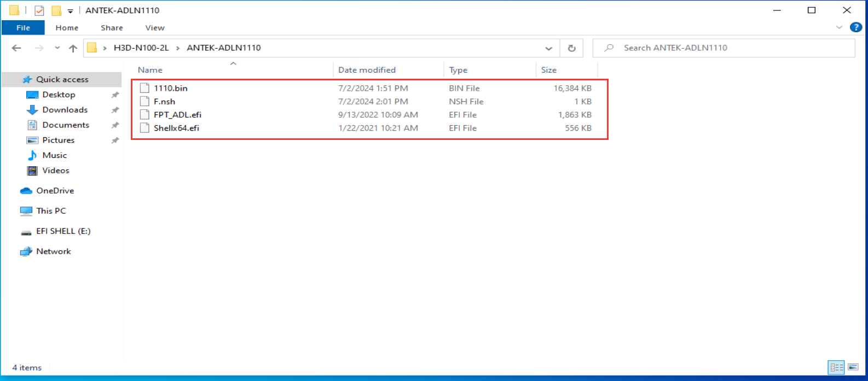Select the 1110.bin file

170,88
